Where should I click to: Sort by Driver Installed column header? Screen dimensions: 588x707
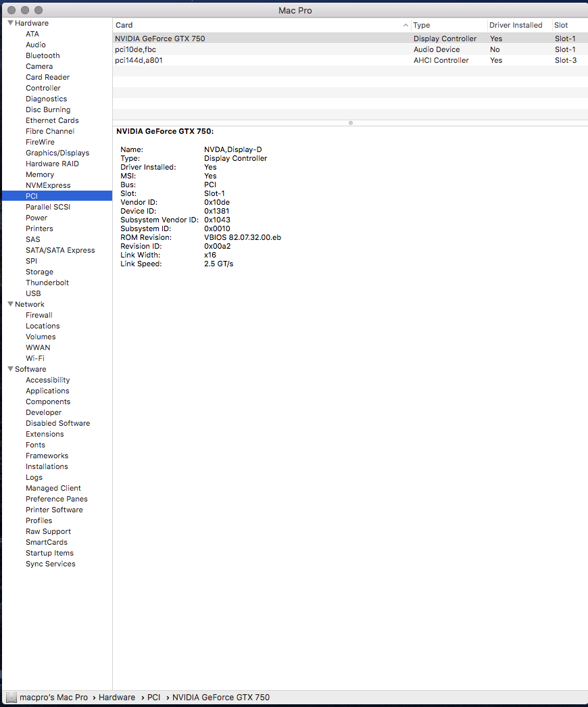point(520,25)
